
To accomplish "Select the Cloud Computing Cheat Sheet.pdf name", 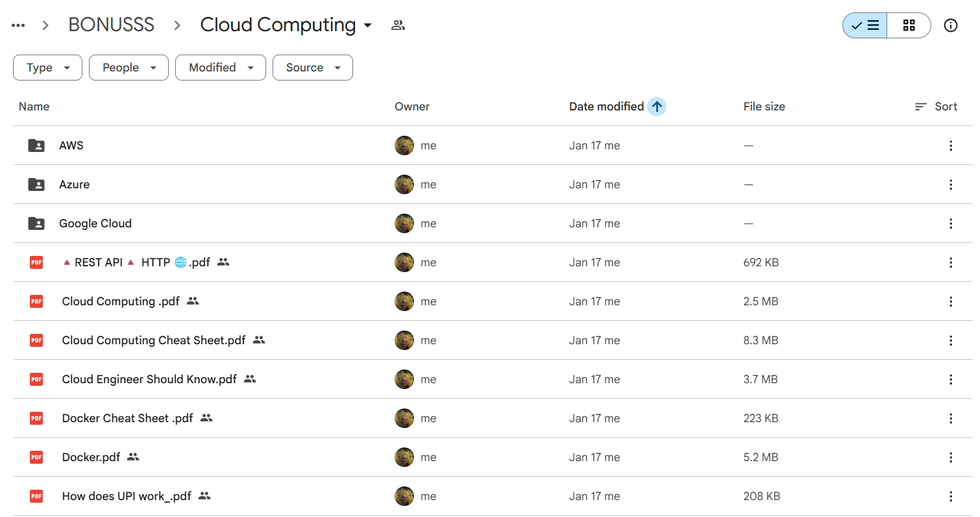I will tap(154, 340).
